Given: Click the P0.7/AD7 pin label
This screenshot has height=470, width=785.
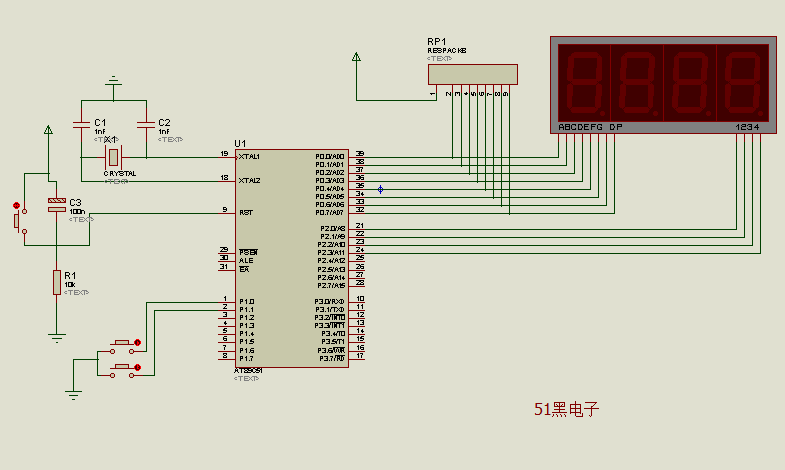Looking at the screenshot, I should (329, 213).
